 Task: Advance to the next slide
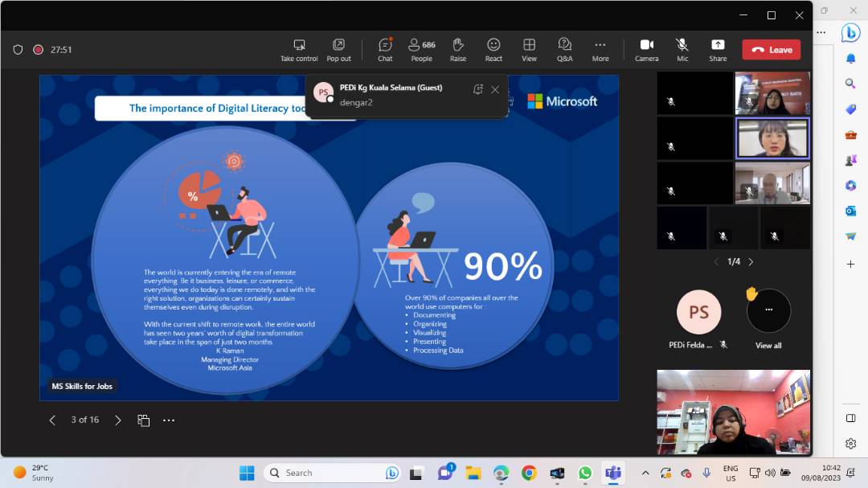pyautogui.click(x=117, y=420)
